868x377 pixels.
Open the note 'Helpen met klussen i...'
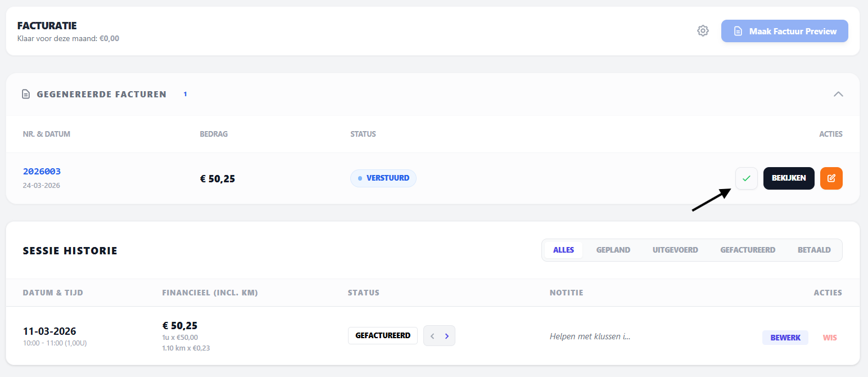pyautogui.click(x=590, y=337)
